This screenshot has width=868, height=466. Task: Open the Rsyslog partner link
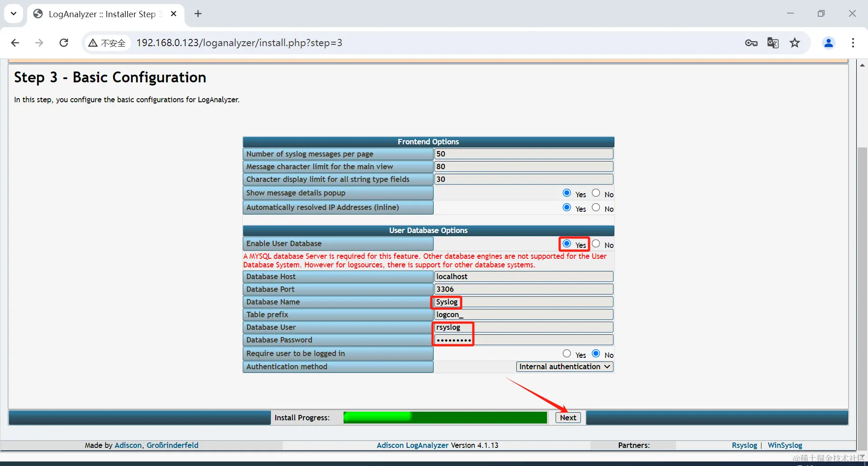point(744,445)
